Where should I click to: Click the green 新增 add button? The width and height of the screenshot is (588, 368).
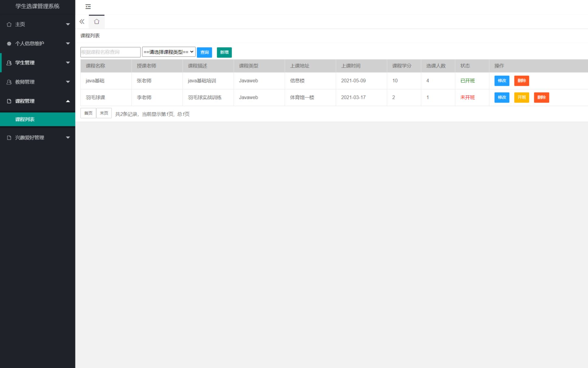point(224,52)
